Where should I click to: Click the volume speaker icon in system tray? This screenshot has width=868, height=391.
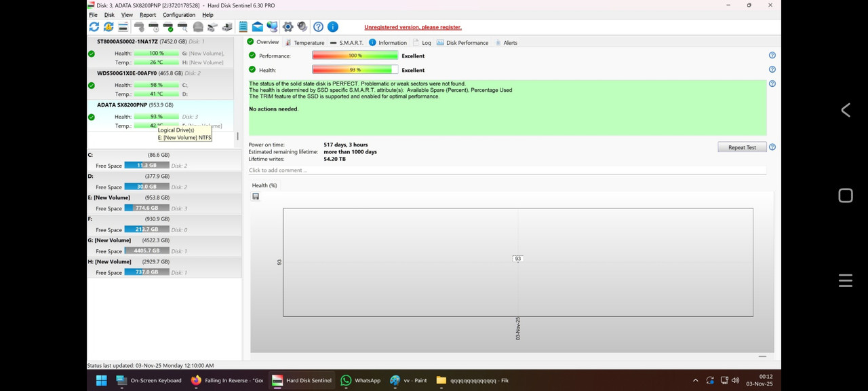(736, 380)
